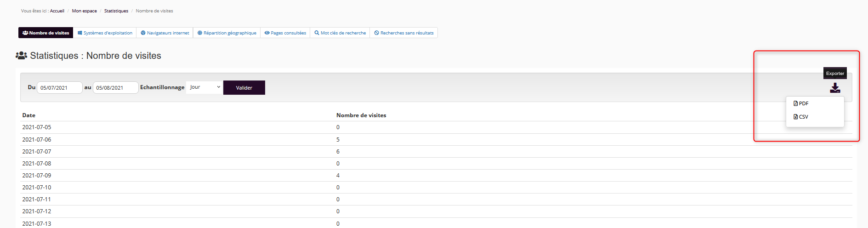Click the globe icon of Répartition géographique
The width and height of the screenshot is (868, 228).
(200, 33)
